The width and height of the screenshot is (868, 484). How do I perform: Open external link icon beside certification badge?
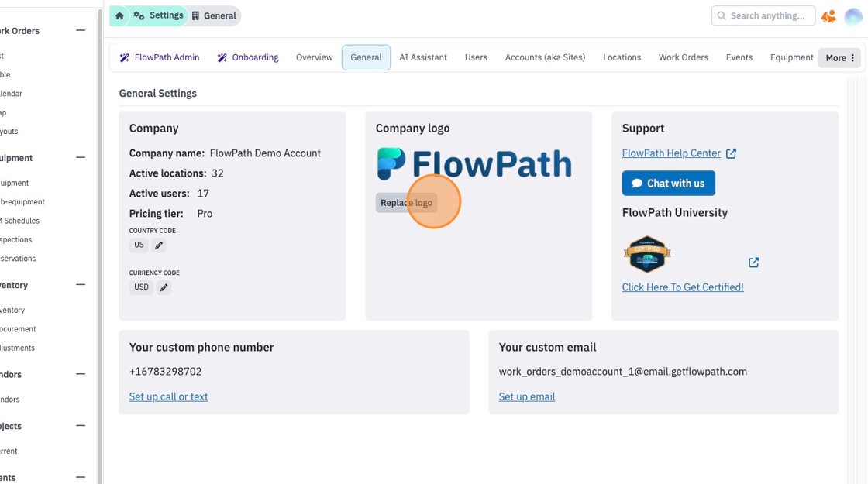coord(753,263)
